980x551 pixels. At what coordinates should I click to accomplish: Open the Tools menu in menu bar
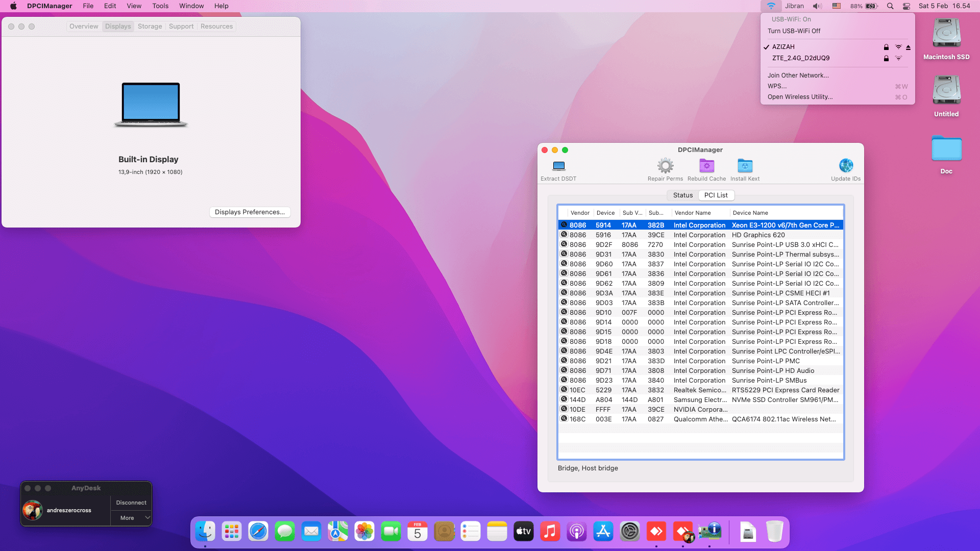(x=160, y=6)
